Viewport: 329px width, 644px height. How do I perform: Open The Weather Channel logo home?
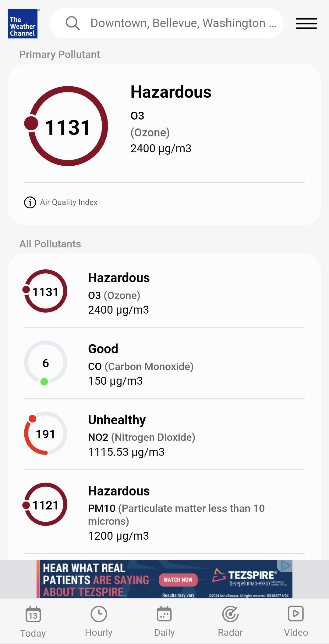[23, 23]
